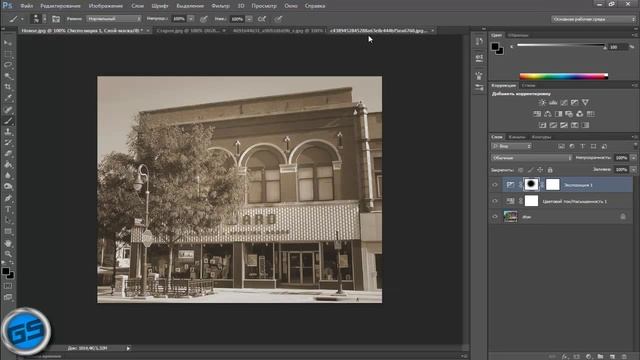Switch to the Образцы tab
The width and height of the screenshot is (640, 360).
(x=518, y=36)
